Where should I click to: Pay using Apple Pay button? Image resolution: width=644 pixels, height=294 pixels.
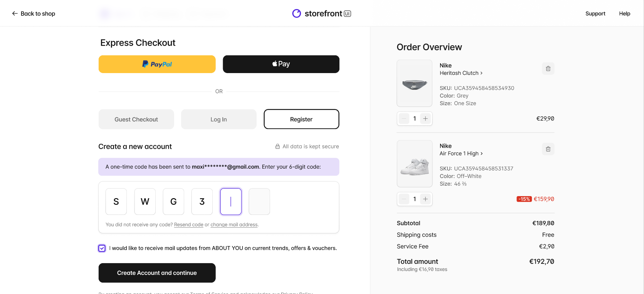pos(281,64)
